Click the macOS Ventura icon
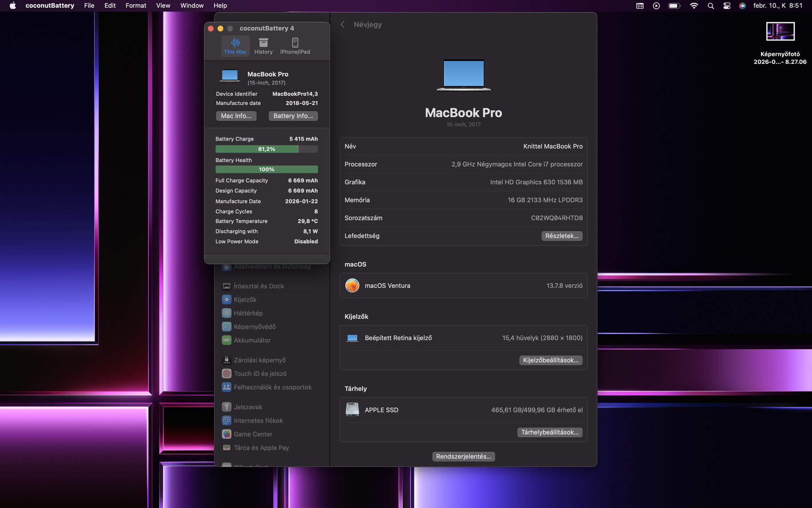This screenshot has height=508, width=812. (352, 286)
